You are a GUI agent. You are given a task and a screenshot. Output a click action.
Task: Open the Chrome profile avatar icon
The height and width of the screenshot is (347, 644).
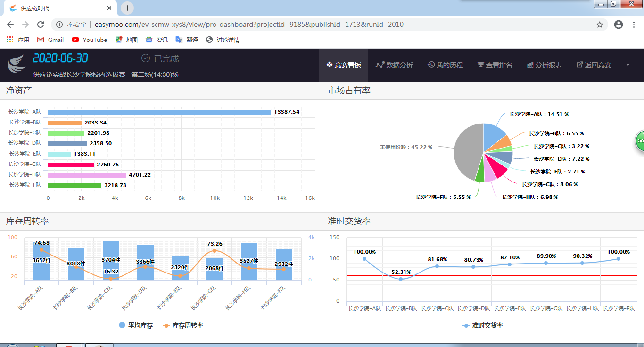pos(619,25)
